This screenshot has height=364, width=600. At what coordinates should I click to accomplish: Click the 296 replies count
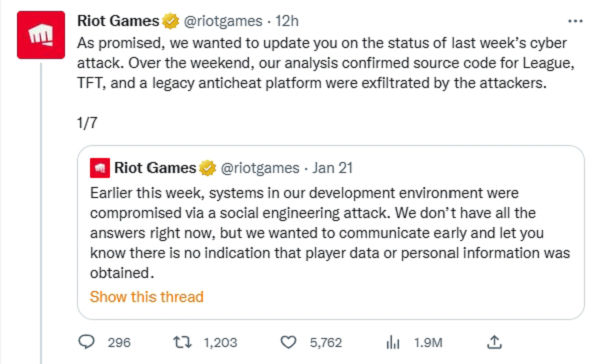(x=119, y=342)
